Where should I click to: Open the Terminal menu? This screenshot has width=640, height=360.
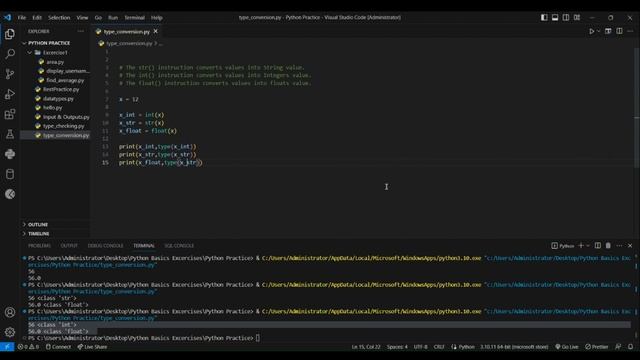pyautogui.click(x=134, y=18)
